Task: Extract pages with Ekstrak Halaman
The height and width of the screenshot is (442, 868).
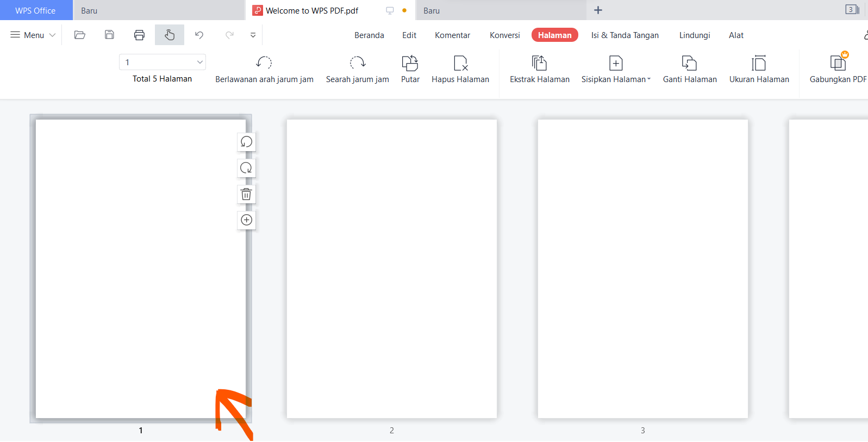Action: (x=540, y=70)
